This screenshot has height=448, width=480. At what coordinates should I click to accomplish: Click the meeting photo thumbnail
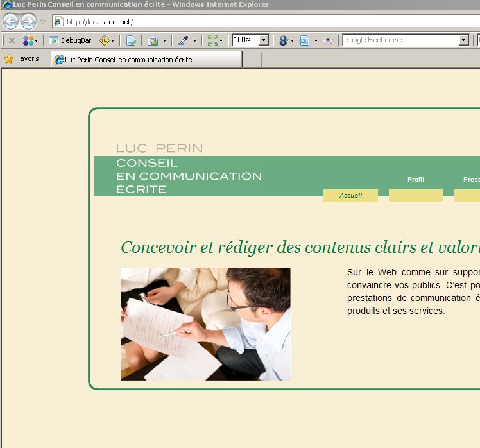(205, 324)
